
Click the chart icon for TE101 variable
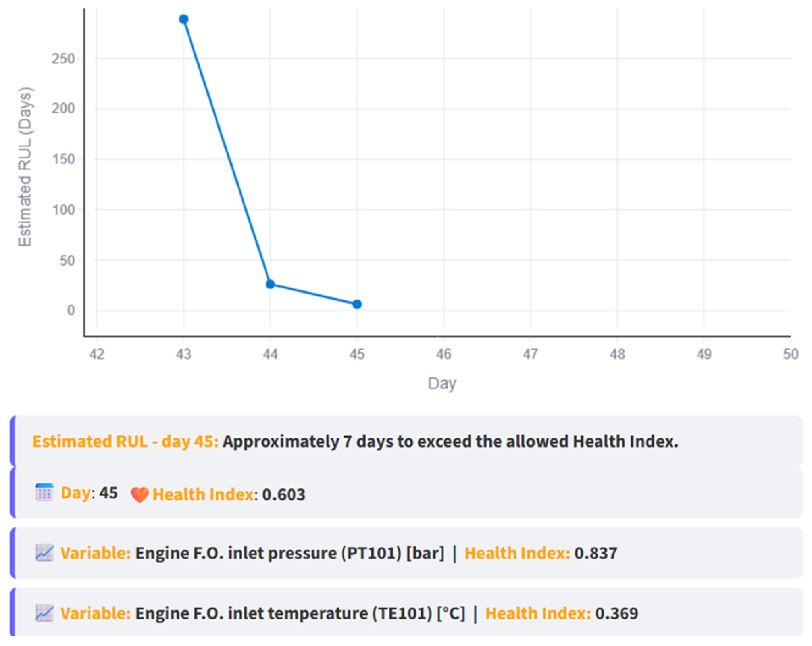click(44, 613)
